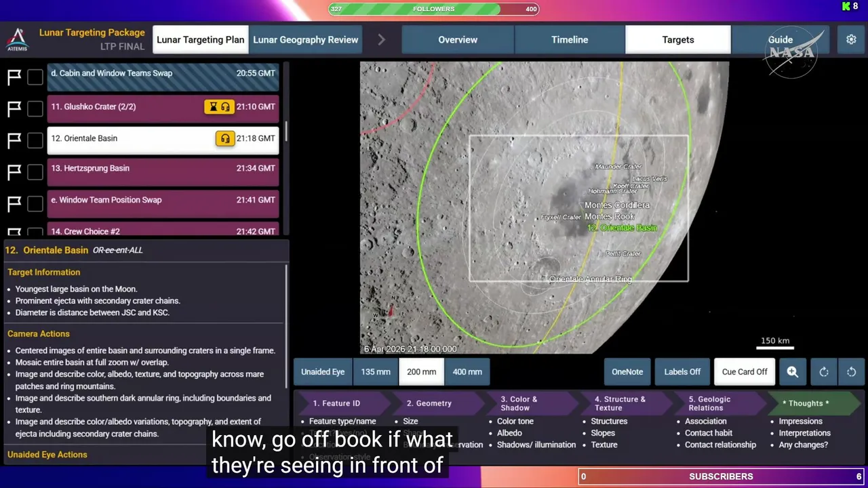The height and width of the screenshot is (488, 868).
Task: Select the 400 mm lens option
Action: coord(468,371)
